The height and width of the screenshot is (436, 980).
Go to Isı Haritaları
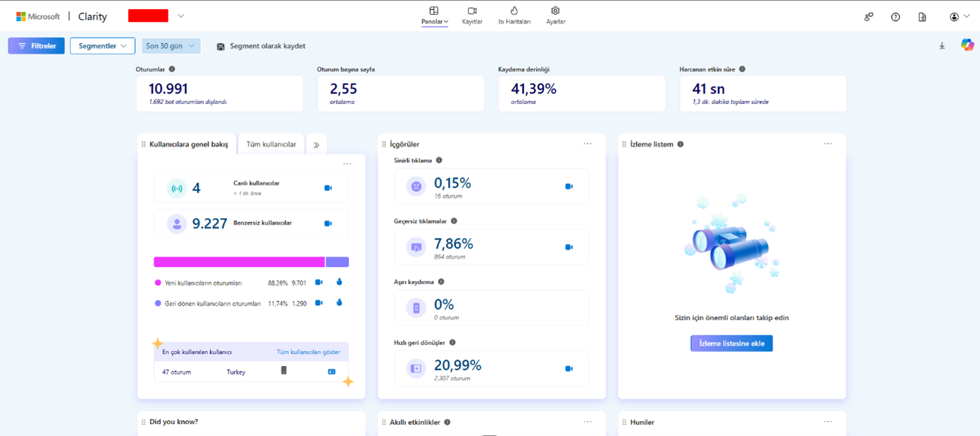click(514, 16)
